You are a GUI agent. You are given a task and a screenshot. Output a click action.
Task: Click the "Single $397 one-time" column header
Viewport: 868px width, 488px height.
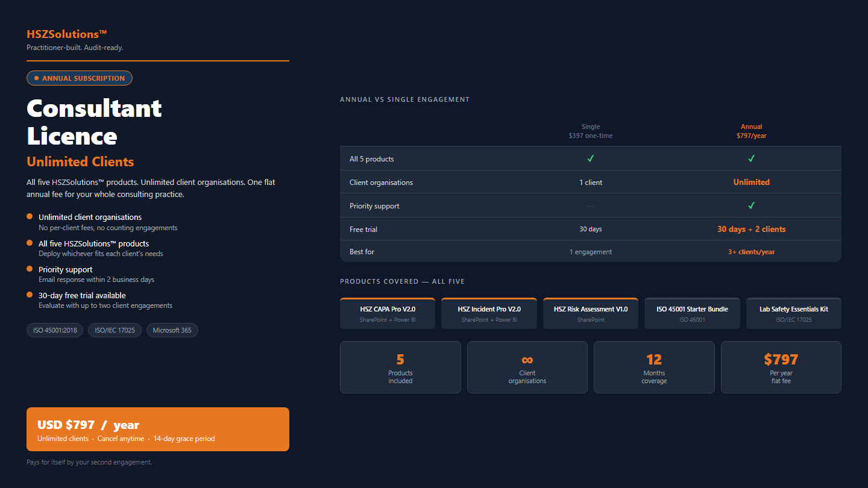click(591, 131)
